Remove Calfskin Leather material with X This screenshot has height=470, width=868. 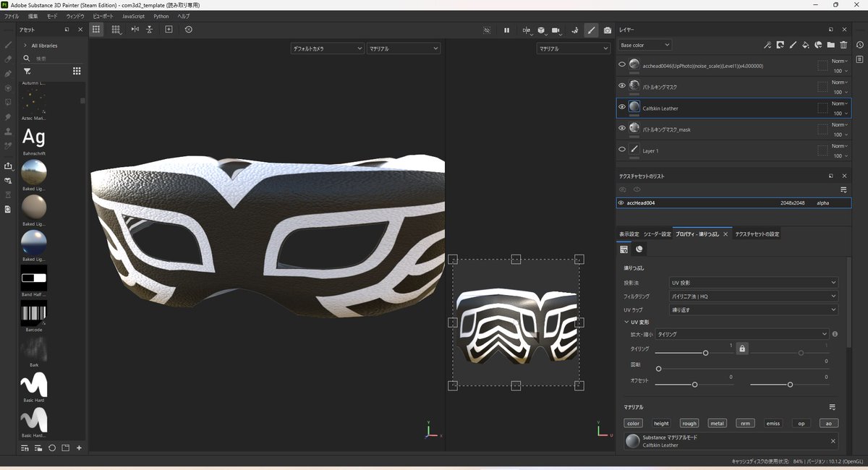(x=833, y=441)
